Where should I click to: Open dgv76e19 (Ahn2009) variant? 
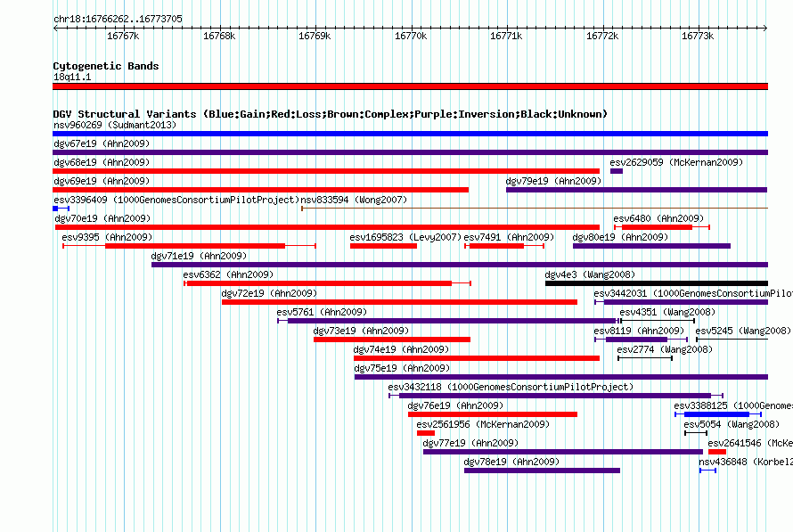tap(455, 405)
